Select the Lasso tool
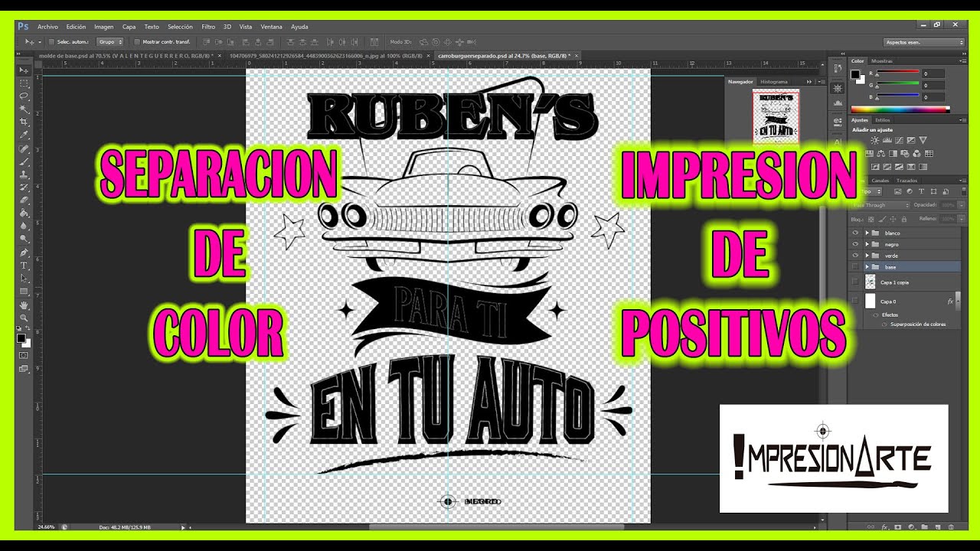 [24, 96]
